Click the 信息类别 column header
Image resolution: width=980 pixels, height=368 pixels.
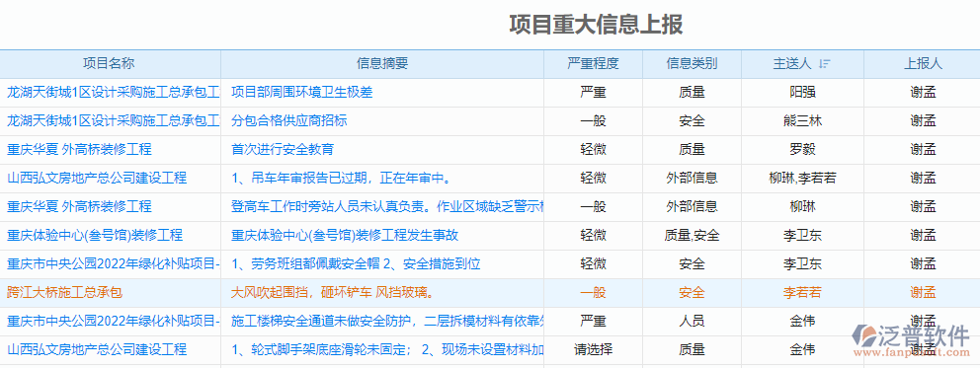[692, 63]
